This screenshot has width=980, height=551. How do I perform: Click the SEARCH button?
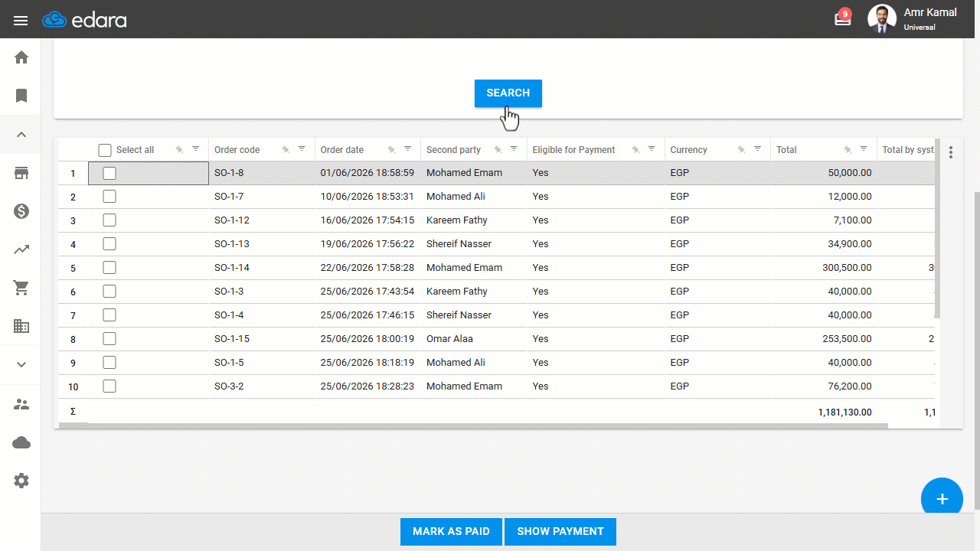point(508,93)
